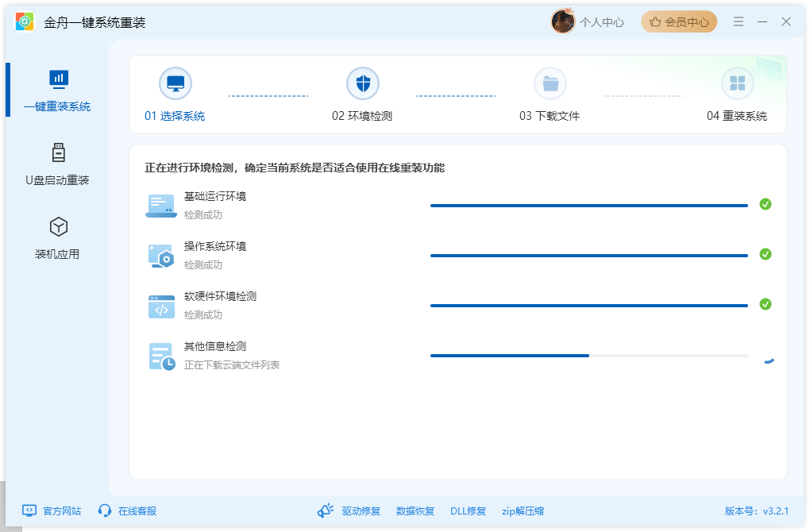
Task: Click the 操作系统环境 success checkmark
Action: point(766,255)
